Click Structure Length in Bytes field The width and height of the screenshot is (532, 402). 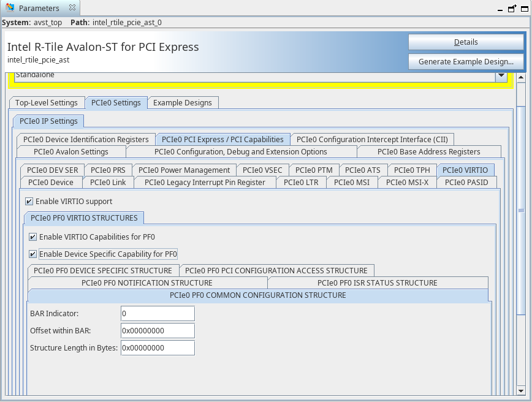(x=158, y=348)
